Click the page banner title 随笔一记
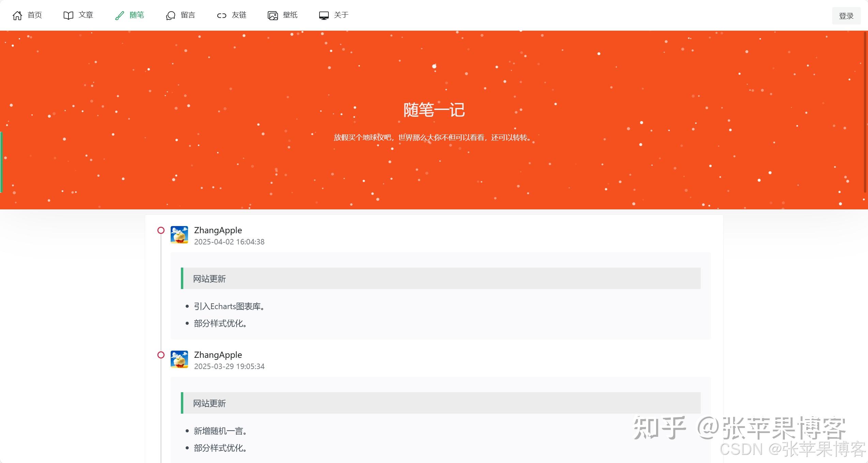 [434, 110]
